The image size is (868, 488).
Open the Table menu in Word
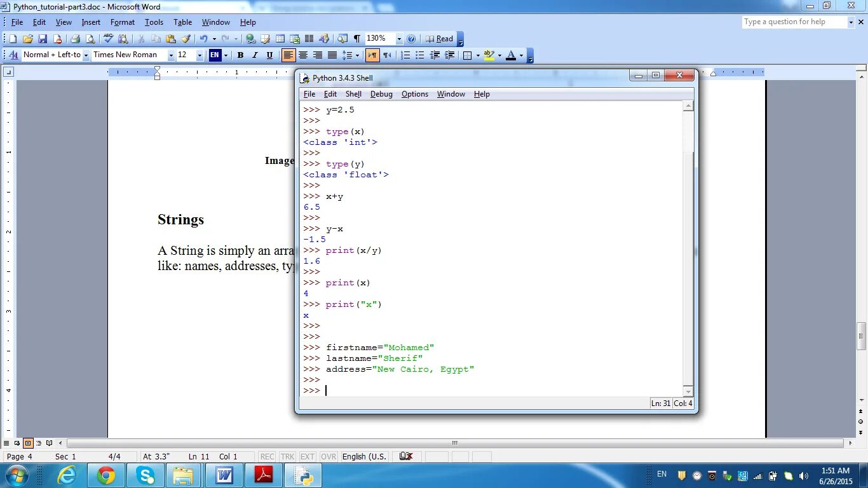tap(182, 22)
